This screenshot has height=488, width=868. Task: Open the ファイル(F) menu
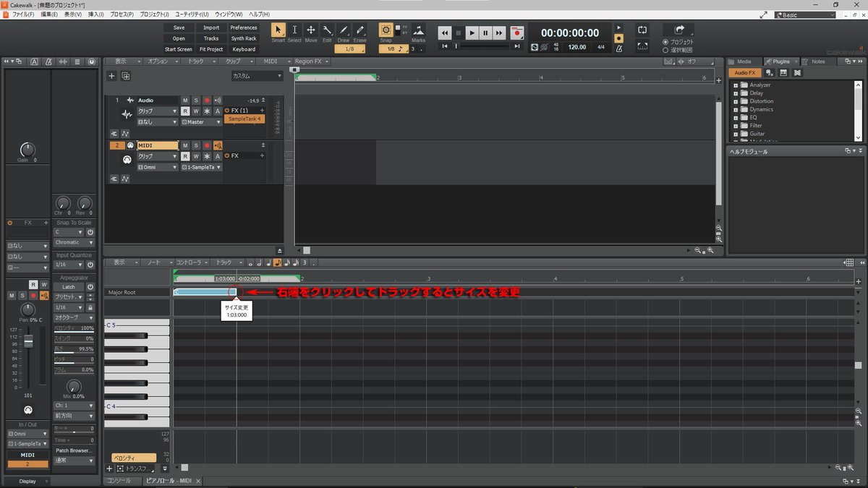coord(22,14)
